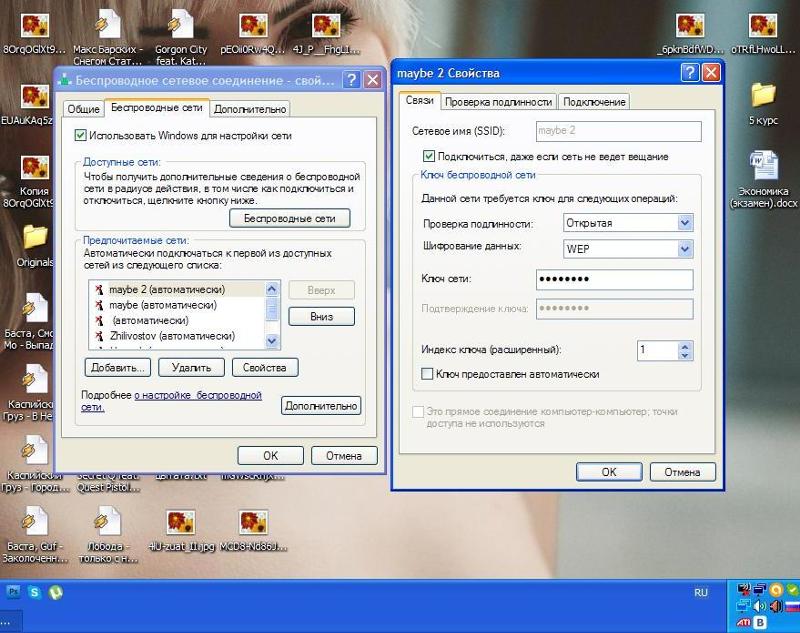800x633 pixels.
Task: Click the RU language indicator on the taskbar
Action: pyautogui.click(x=701, y=592)
